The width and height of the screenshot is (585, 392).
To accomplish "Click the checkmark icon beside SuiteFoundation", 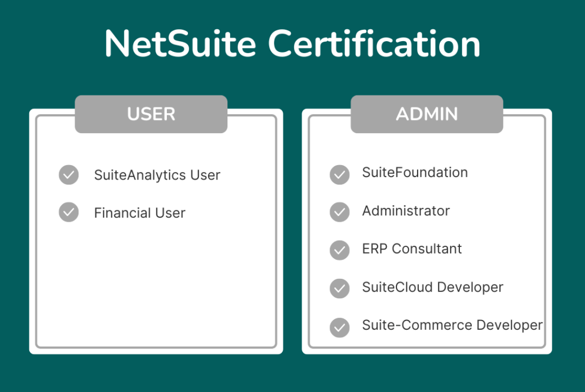I will pyautogui.click(x=339, y=175).
